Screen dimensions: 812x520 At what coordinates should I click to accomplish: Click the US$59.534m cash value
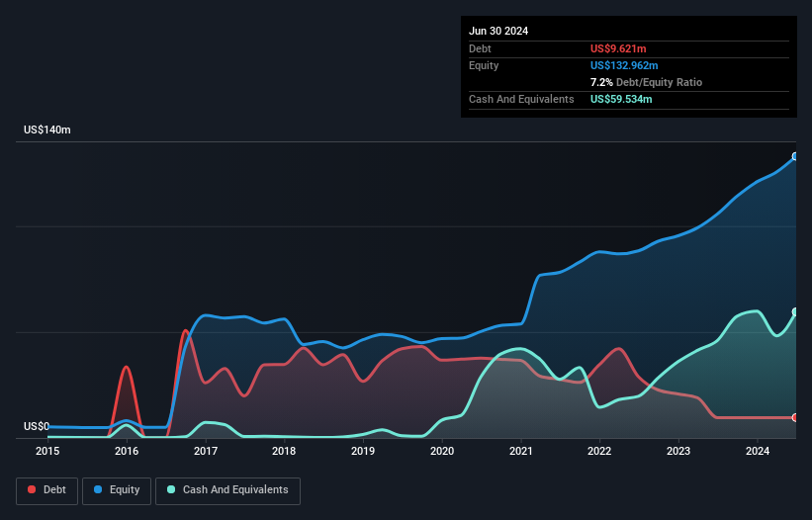tap(621, 99)
